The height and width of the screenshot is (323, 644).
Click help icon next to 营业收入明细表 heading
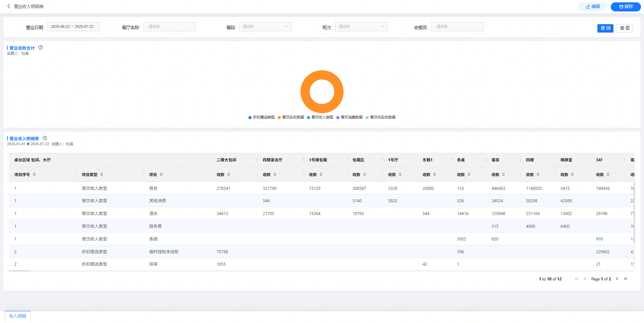coord(45,138)
